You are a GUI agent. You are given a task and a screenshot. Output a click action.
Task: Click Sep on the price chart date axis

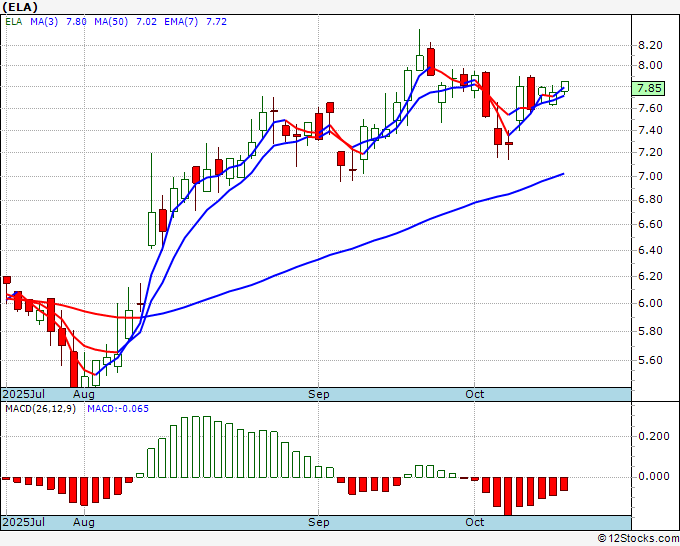(319, 394)
